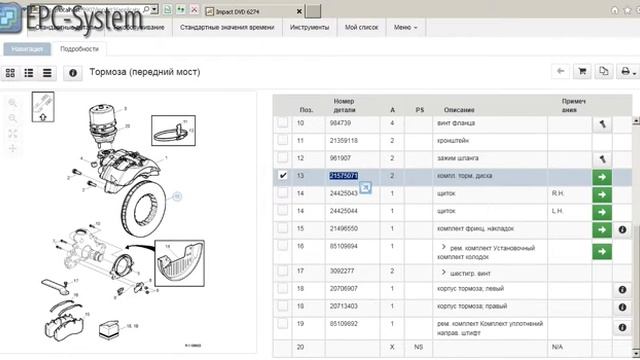Click part number 21575071
This screenshot has width=640, height=360.
point(344,176)
